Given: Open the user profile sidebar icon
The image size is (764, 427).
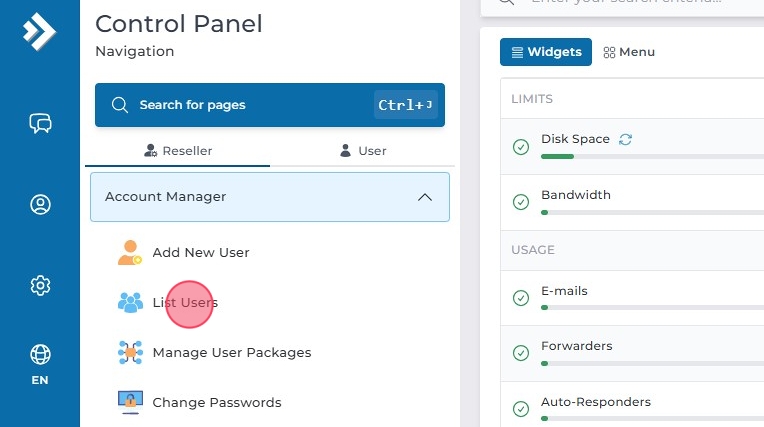Looking at the screenshot, I should (40, 204).
